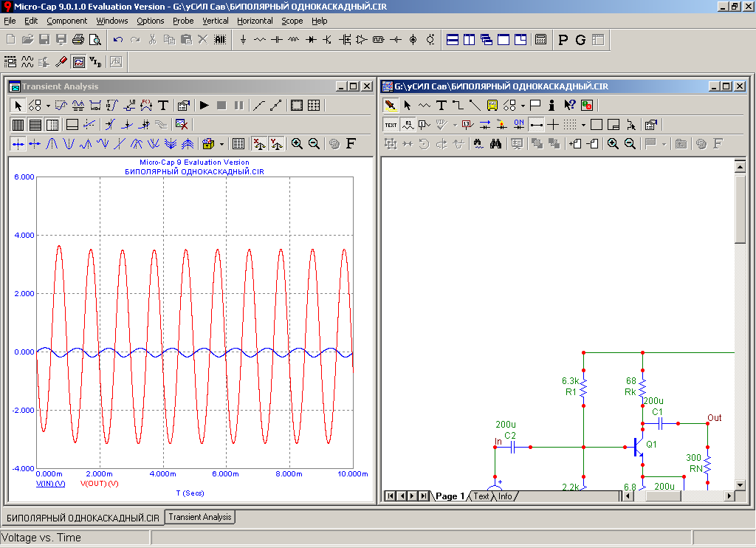Open the grid options dropdown arrow in schematic toolbar
This screenshot has width=756, height=548.
click(583, 124)
